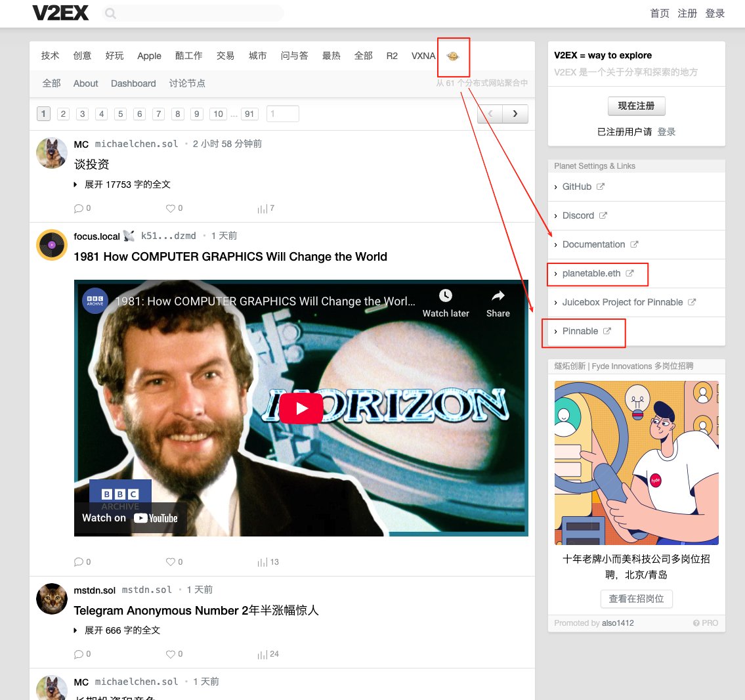This screenshot has width=745, height=700.
Task: Click comment icon on Telegram Anonymous post
Action: pyautogui.click(x=78, y=654)
